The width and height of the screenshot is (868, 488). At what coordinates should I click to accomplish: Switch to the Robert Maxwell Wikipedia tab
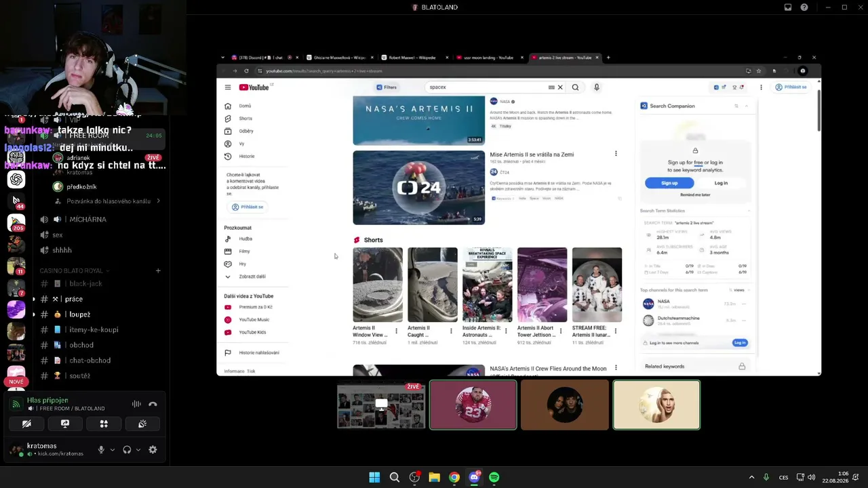[x=413, y=58]
